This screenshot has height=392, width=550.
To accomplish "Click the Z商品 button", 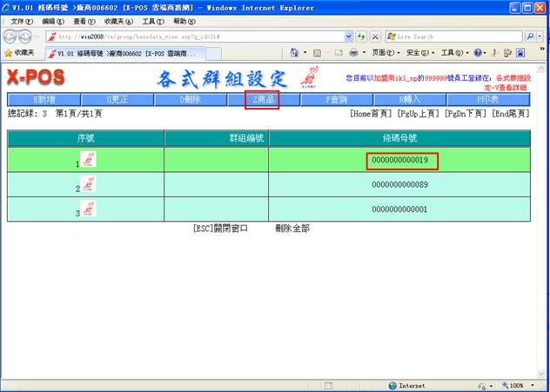I will [x=262, y=100].
